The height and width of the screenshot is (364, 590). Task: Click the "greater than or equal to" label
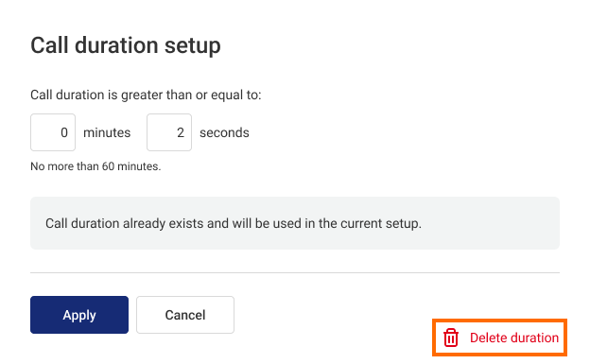click(146, 95)
